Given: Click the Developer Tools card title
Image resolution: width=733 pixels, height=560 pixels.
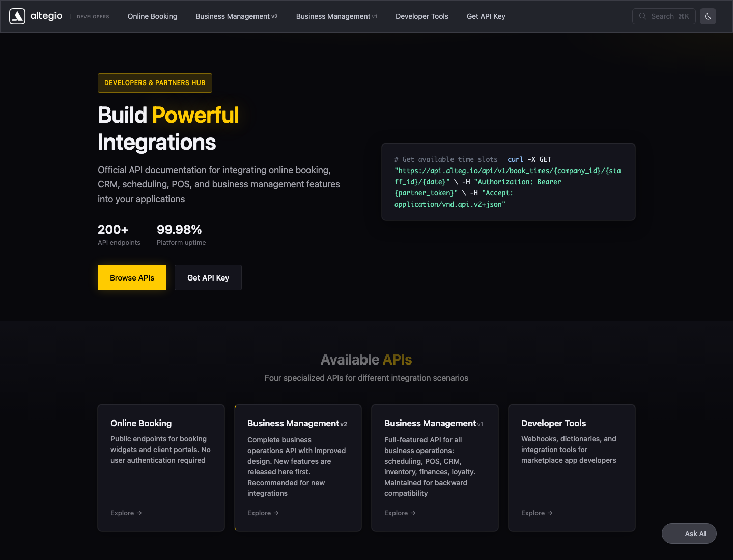Looking at the screenshot, I should pos(553,423).
